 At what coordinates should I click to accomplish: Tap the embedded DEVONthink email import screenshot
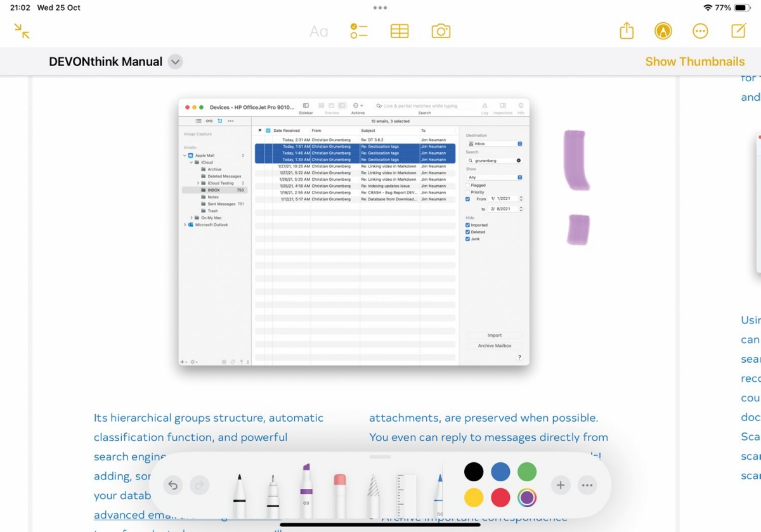[x=354, y=232]
